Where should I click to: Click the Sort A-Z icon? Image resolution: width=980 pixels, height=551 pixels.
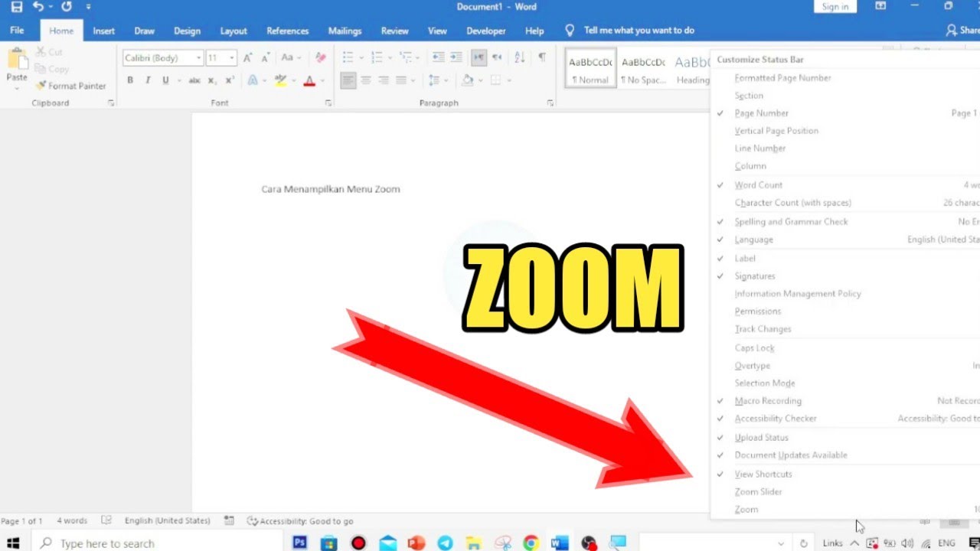pyautogui.click(x=520, y=58)
